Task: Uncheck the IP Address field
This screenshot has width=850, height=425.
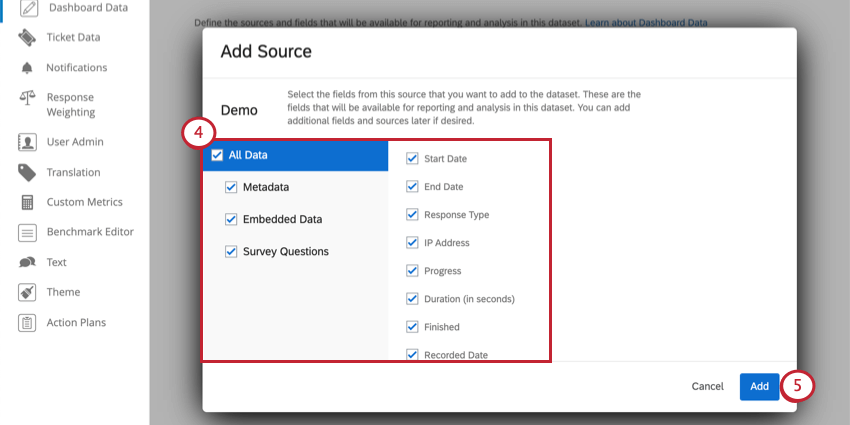Action: coord(412,242)
